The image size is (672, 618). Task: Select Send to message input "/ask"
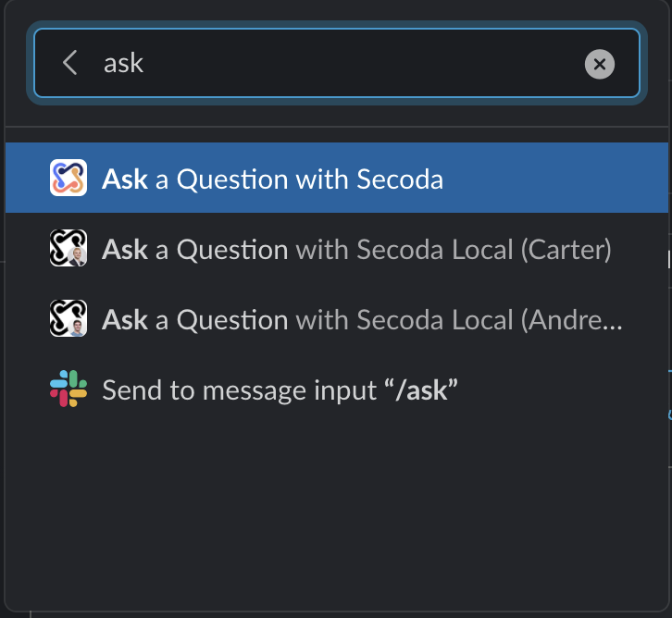pos(280,389)
